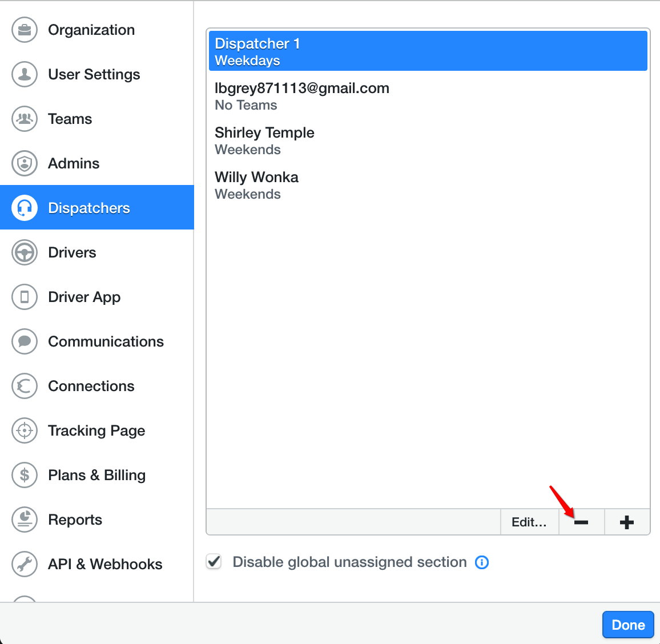The width and height of the screenshot is (660, 644).
Task: Remove selected dispatcher with minus button
Action: coord(581,522)
